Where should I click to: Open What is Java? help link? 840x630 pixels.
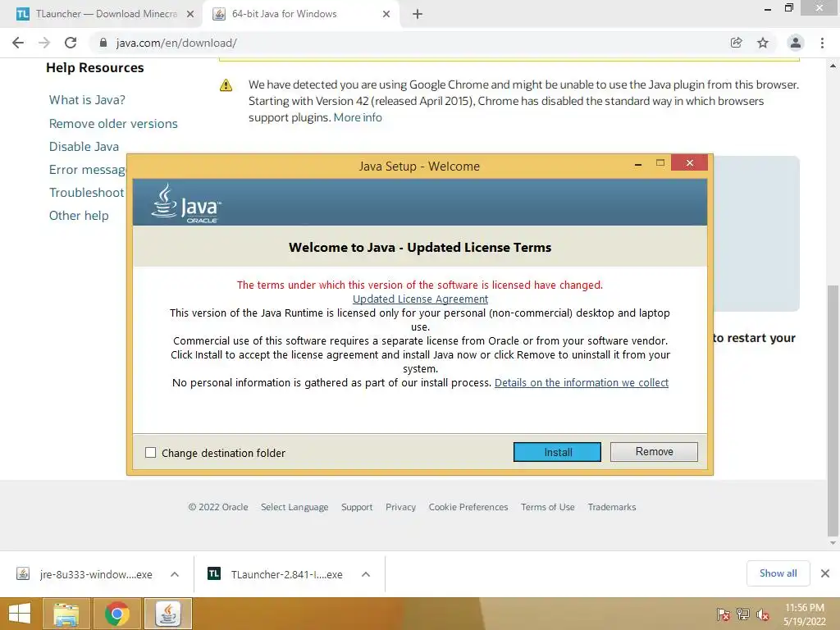coord(87,99)
